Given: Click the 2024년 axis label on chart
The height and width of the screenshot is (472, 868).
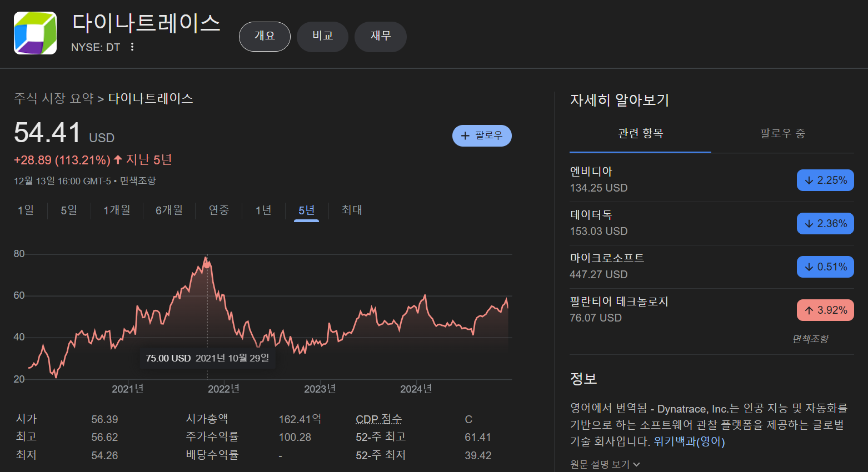Looking at the screenshot, I should click(416, 389).
